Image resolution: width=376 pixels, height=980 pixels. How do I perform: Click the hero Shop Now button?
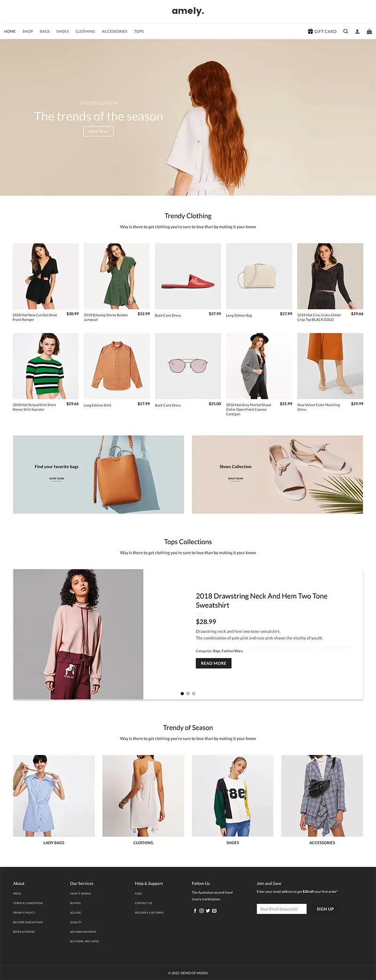[x=99, y=131]
